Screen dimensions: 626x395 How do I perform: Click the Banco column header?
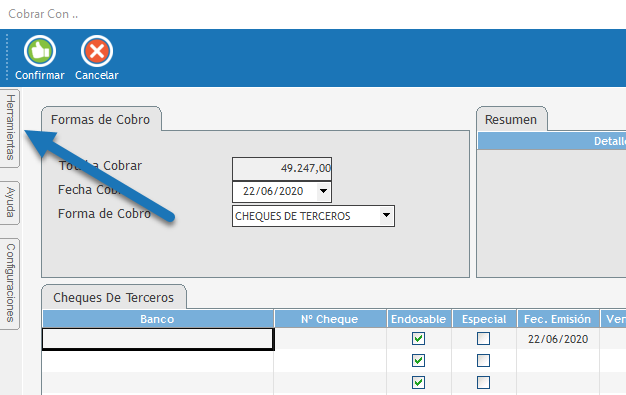click(x=158, y=319)
